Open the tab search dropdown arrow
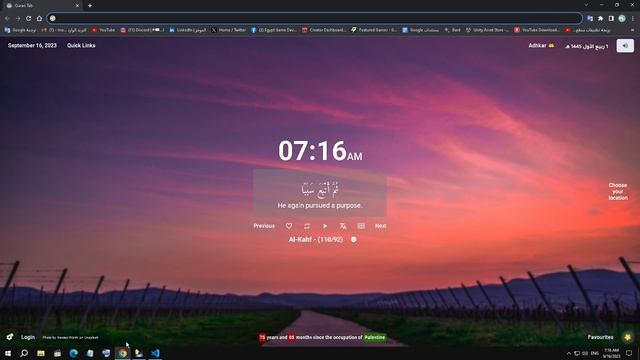This screenshot has width=640, height=360. (x=586, y=5)
